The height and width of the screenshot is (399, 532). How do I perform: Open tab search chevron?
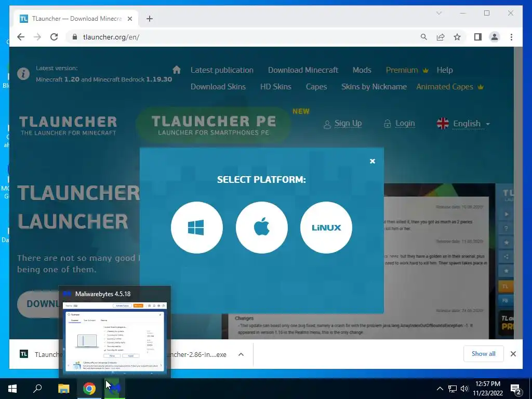438,13
